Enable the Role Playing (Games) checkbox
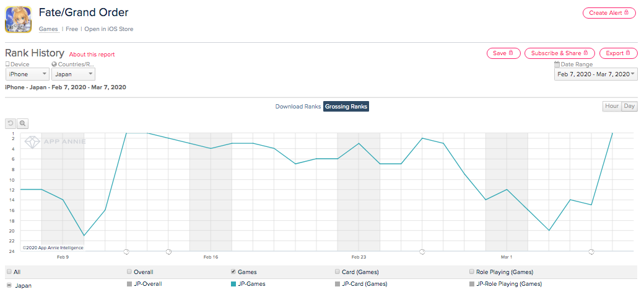The height and width of the screenshot is (297, 644). click(472, 272)
